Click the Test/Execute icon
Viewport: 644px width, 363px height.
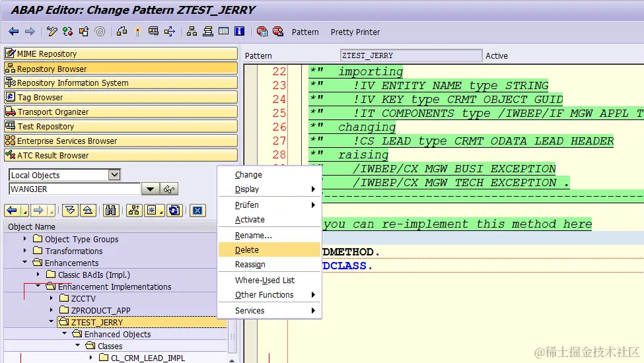click(x=153, y=32)
